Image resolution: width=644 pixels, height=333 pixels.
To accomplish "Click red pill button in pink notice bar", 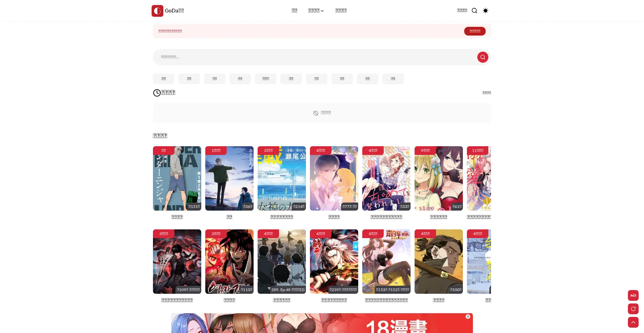I will click(x=475, y=31).
